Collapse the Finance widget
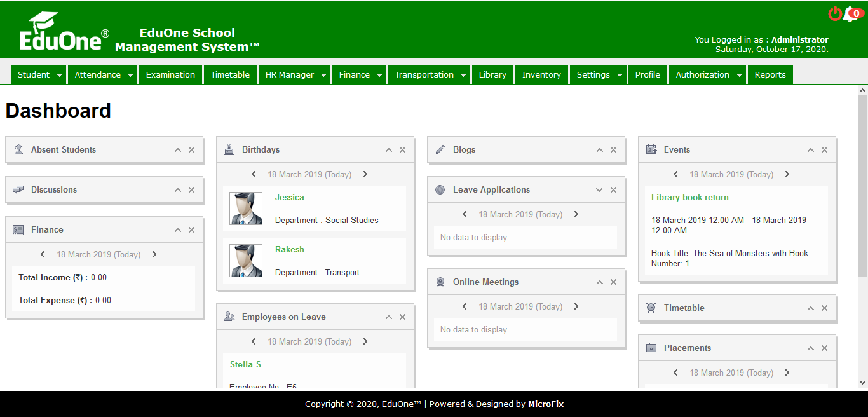The height and width of the screenshot is (417, 868). click(x=178, y=230)
